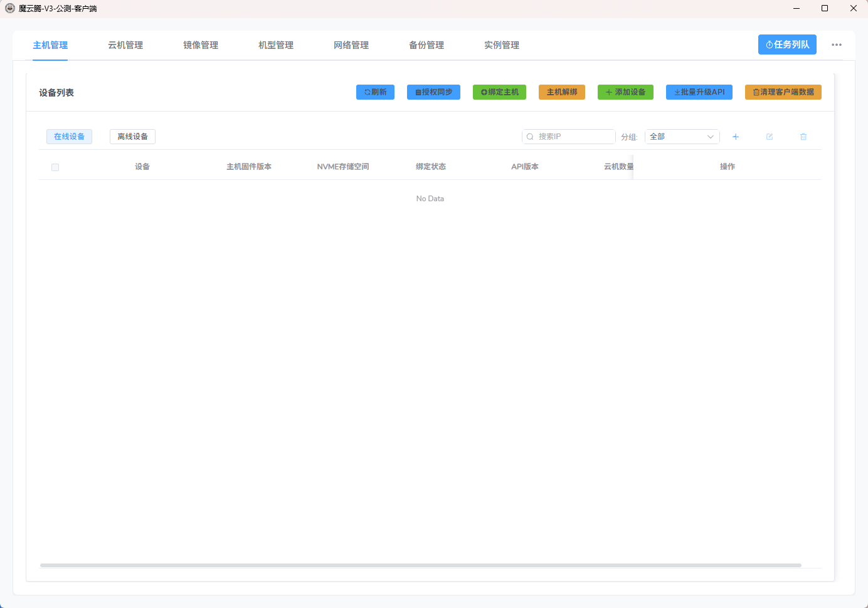Click the horizontal scrollbar under the table

[420, 565]
